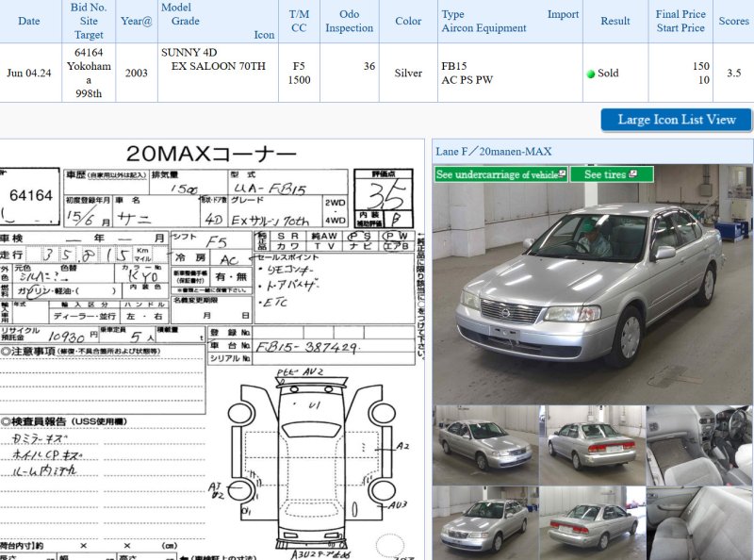Click the SUNNY 4D model name cell
754x560 pixels.
187,53
